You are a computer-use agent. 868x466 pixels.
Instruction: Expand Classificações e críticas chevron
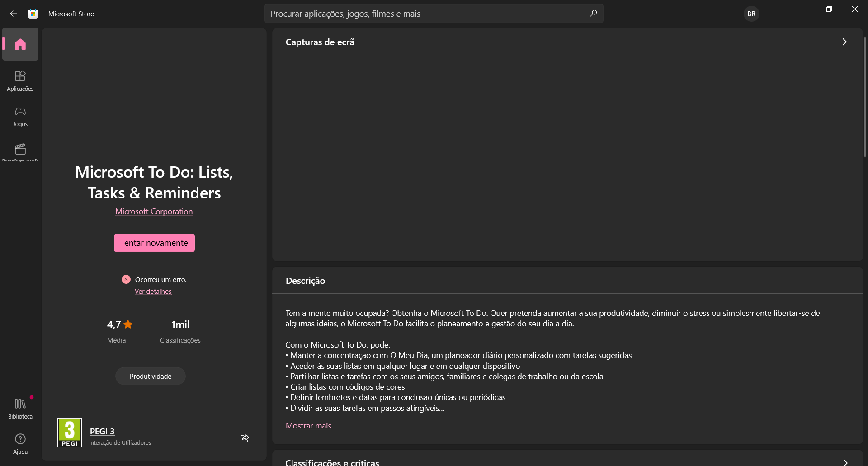[844, 462]
